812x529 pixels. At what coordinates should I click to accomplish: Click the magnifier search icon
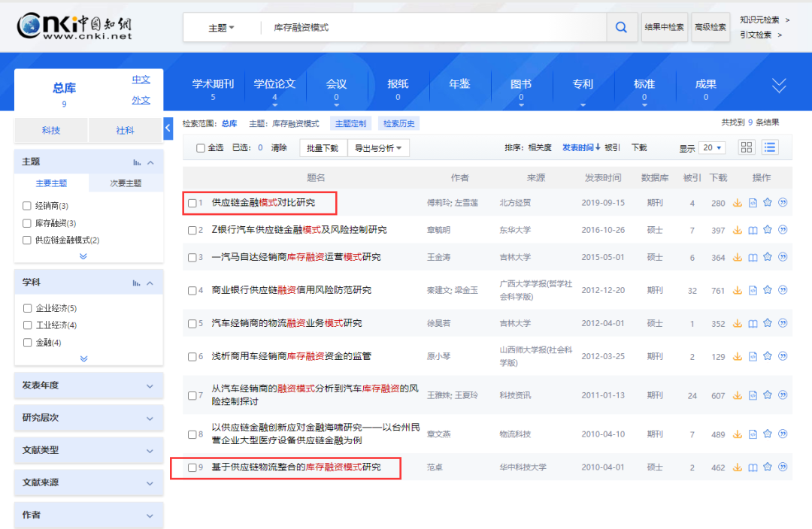621,28
